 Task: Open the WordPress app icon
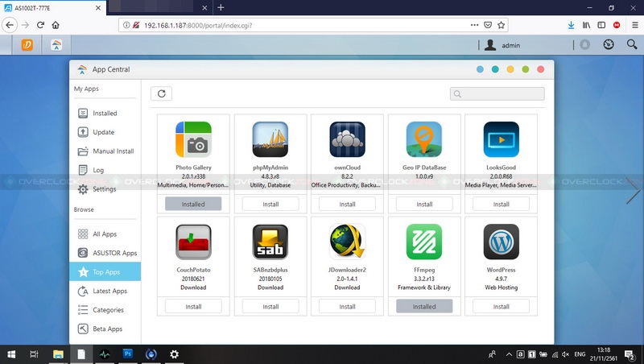tap(501, 242)
